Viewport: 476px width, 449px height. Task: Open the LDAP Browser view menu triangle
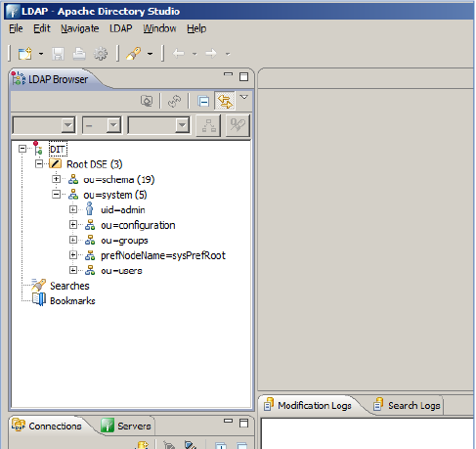[x=244, y=97]
